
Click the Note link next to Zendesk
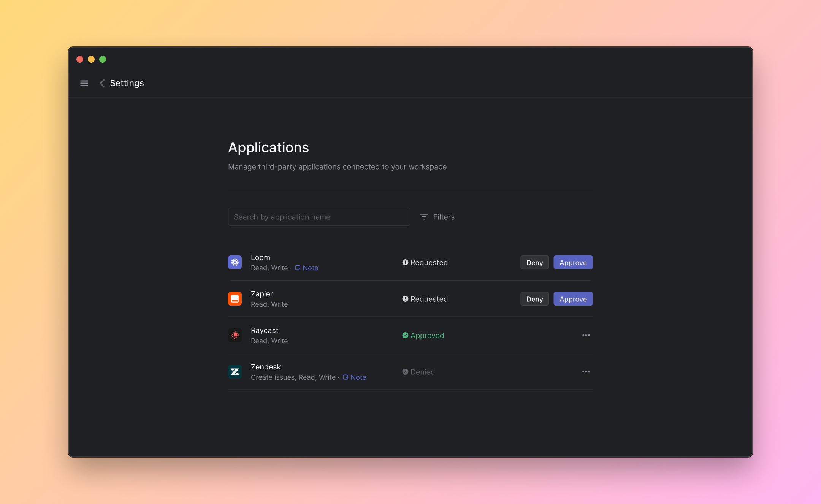pyautogui.click(x=354, y=377)
